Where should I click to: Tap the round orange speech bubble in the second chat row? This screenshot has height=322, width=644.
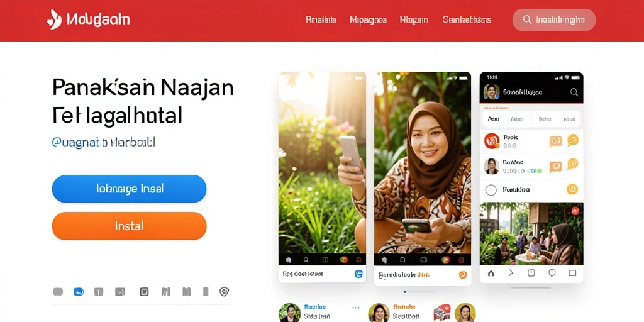(572, 165)
